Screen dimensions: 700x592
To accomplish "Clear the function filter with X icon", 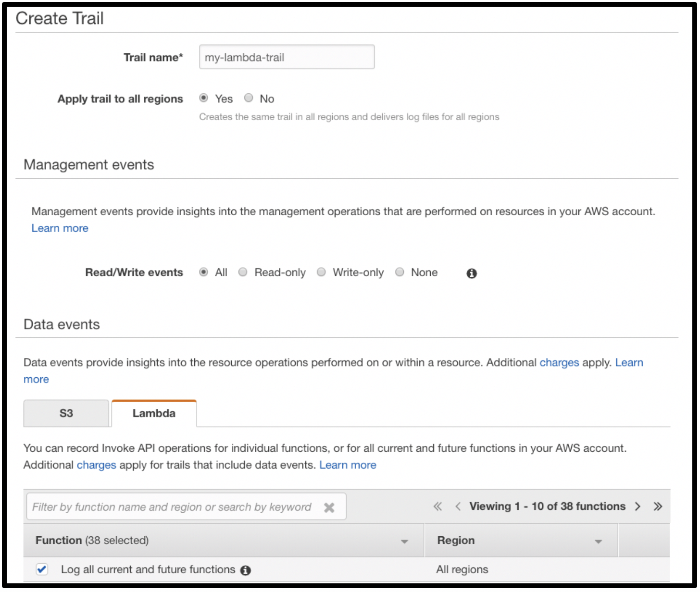I will 329,507.
